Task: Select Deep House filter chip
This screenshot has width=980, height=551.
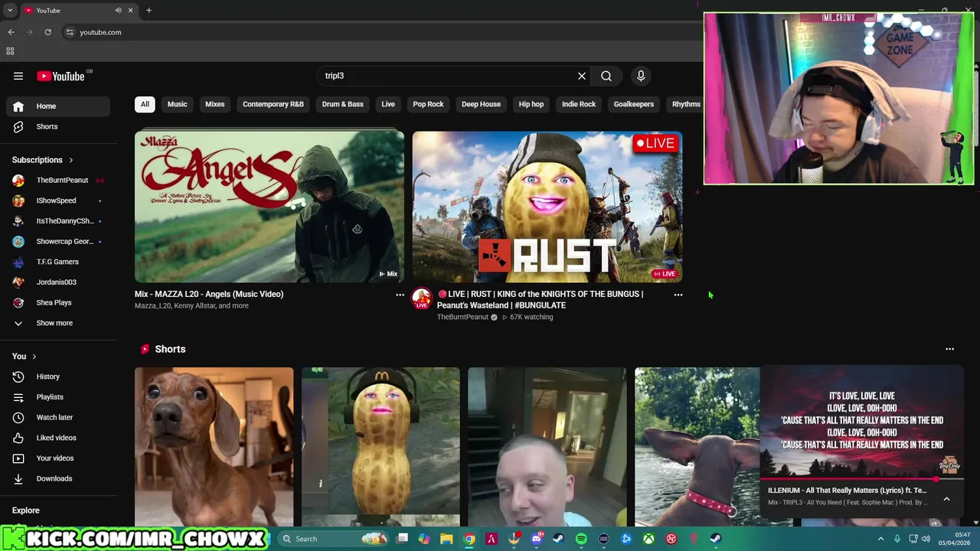Action: click(x=481, y=104)
